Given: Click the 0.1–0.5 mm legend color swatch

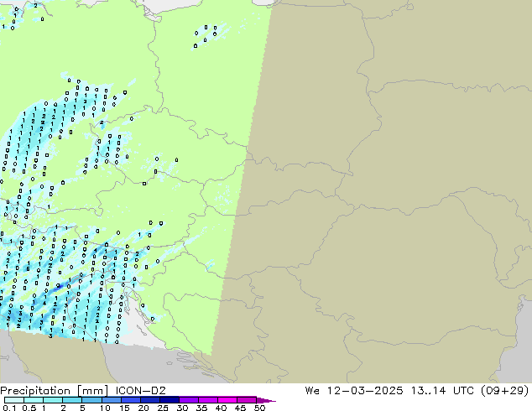Looking at the screenshot, I should tap(14, 400).
